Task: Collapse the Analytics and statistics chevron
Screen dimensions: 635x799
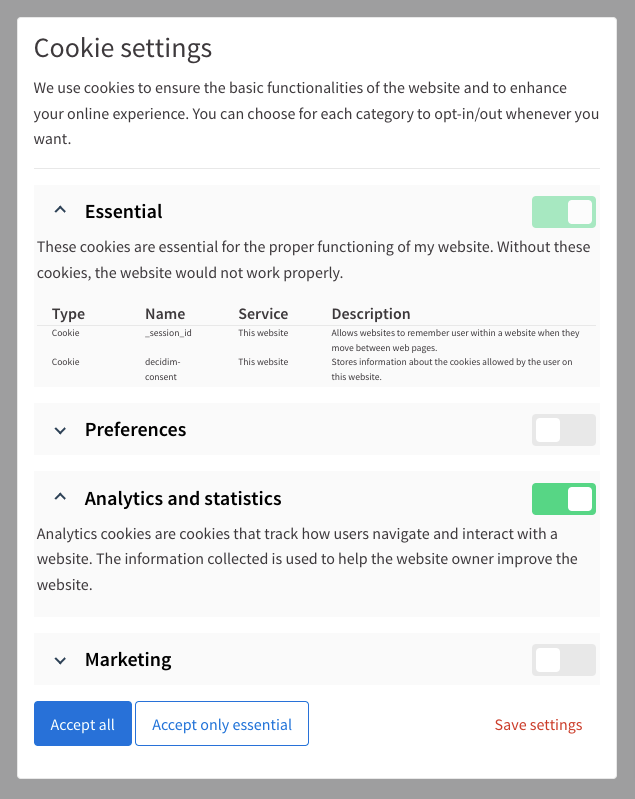Action: [60, 497]
